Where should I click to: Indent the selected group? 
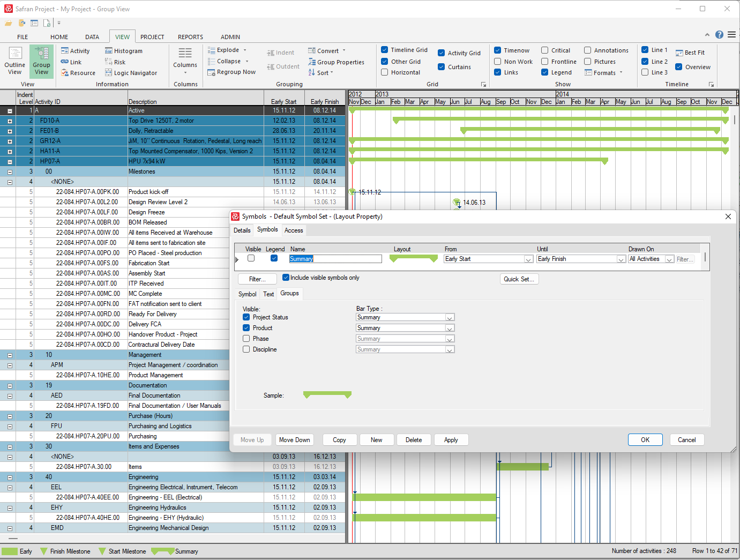pos(280,53)
